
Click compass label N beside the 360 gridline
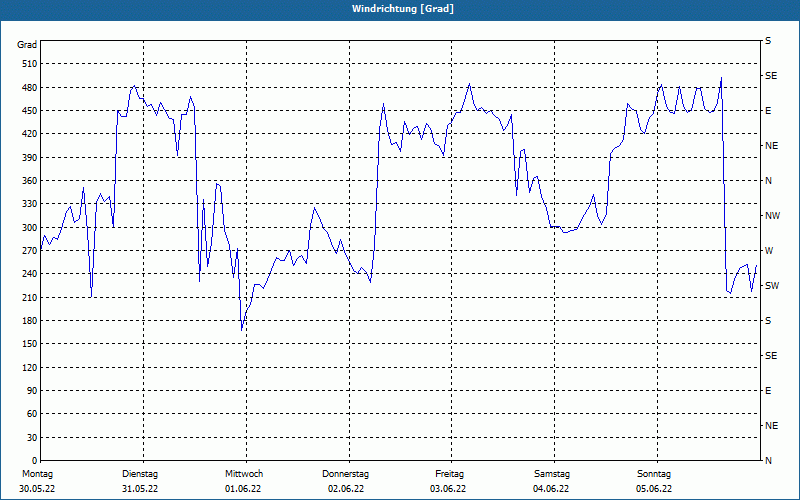[x=769, y=181]
